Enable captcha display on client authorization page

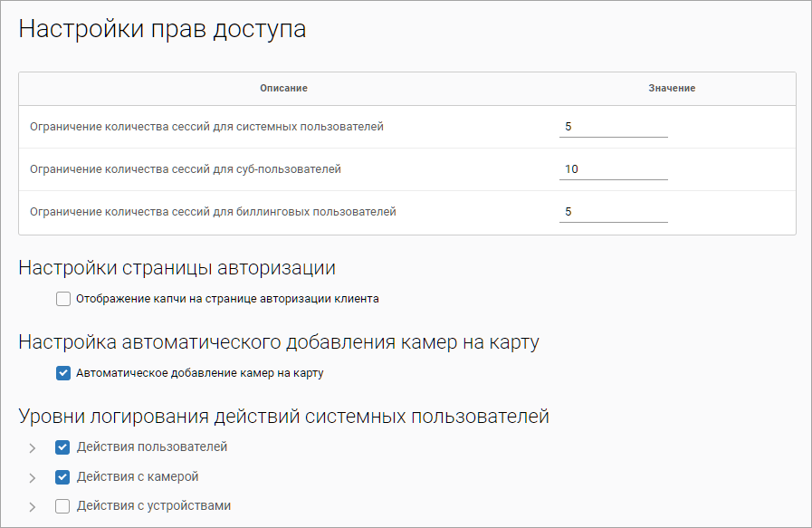pyautogui.click(x=63, y=299)
